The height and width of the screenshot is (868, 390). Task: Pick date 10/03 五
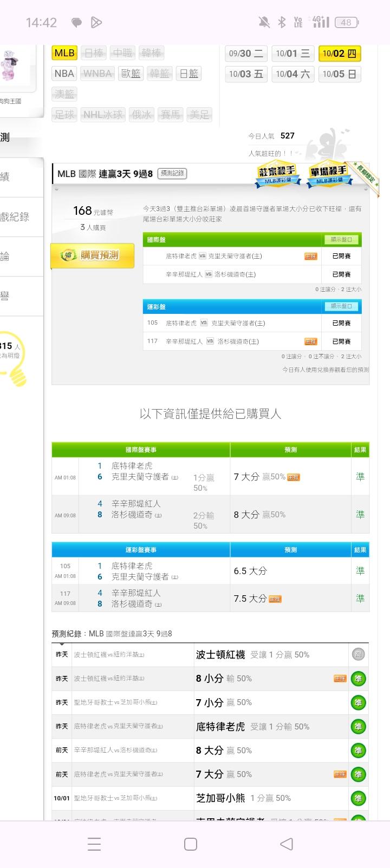click(246, 74)
